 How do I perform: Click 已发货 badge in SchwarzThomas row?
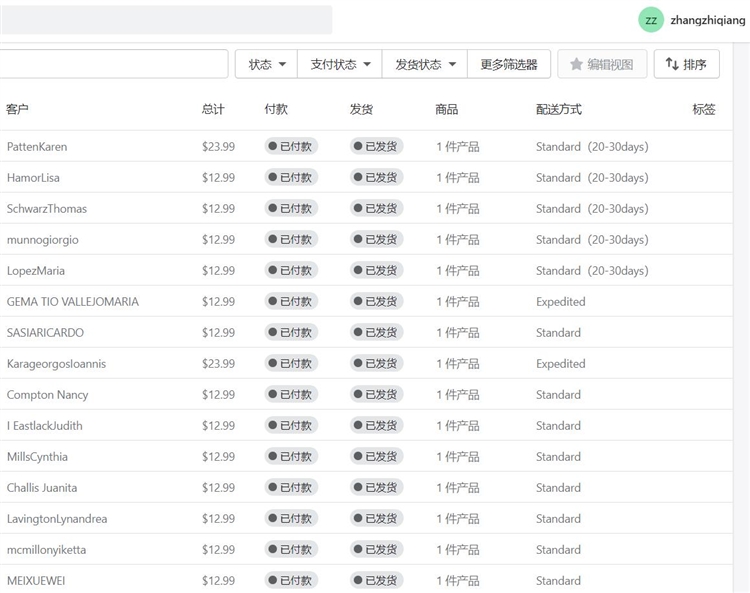click(376, 209)
